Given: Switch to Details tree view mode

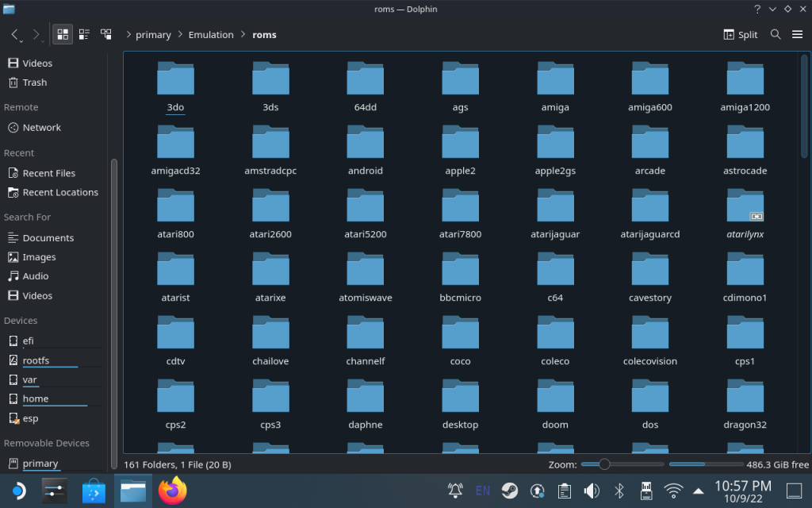Looking at the screenshot, I should (x=105, y=35).
